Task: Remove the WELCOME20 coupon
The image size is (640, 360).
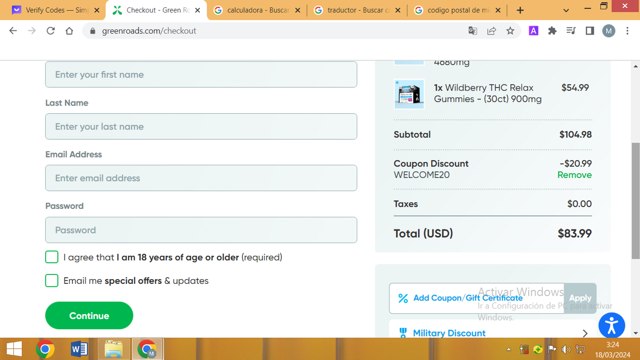Action: [x=574, y=175]
